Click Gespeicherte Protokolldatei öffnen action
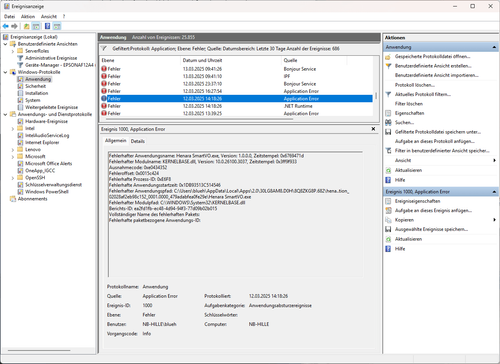Screen dimensions: 500x364 (432, 57)
